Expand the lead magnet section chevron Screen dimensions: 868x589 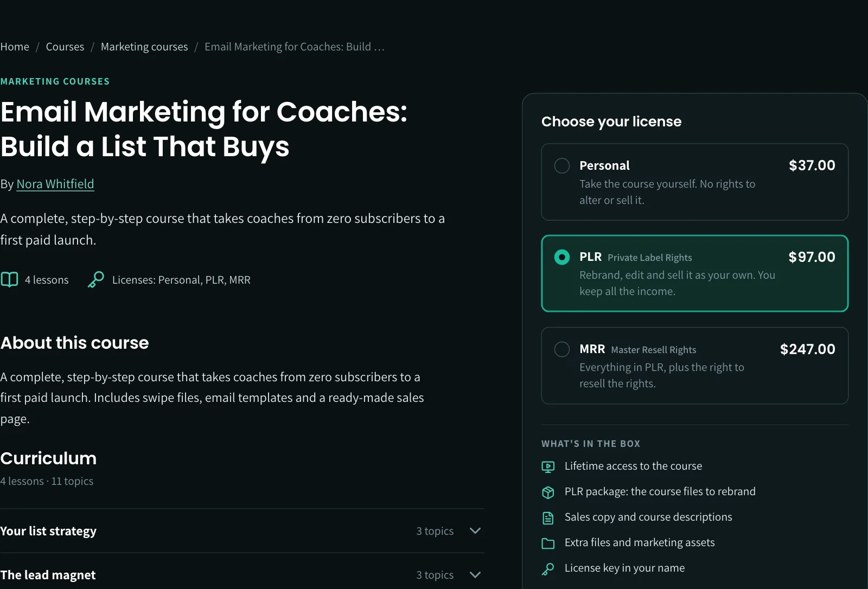(x=475, y=575)
